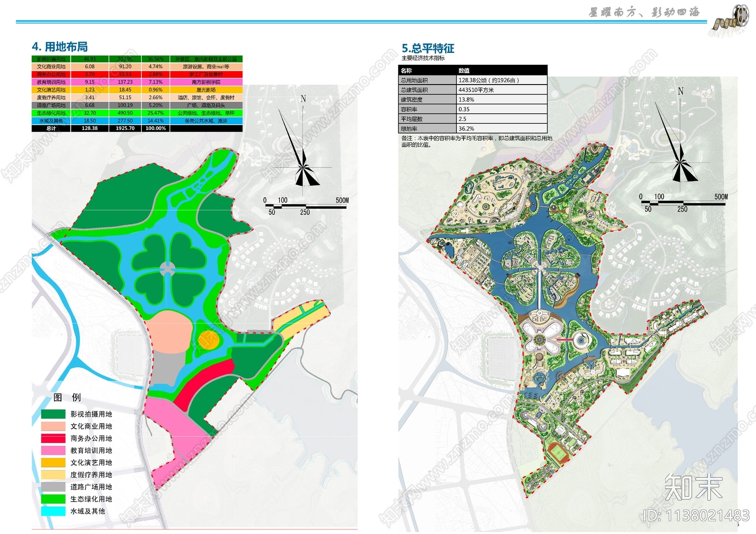Click the '图 例' legend title
The height and width of the screenshot is (534, 756).
point(67,398)
